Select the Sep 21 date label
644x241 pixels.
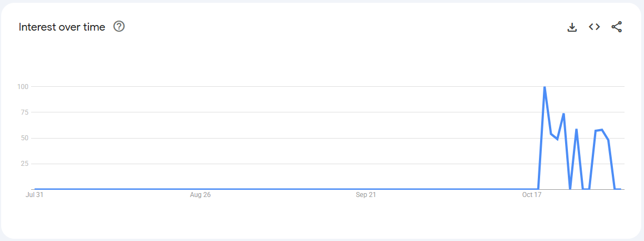[x=366, y=195]
